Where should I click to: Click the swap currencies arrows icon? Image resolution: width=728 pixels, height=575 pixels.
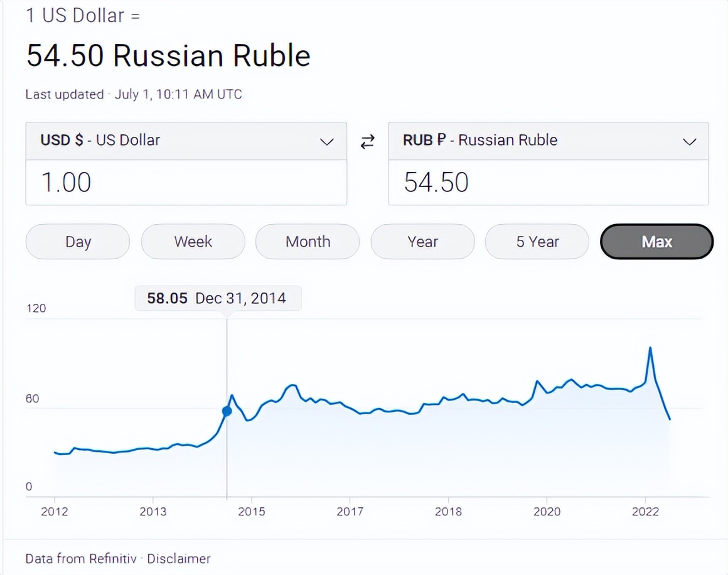[367, 142]
